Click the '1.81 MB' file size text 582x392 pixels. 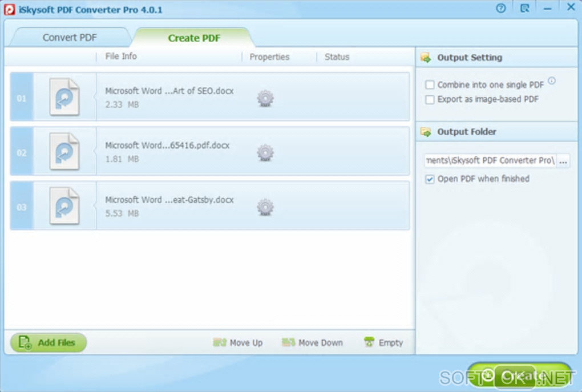[122, 159]
